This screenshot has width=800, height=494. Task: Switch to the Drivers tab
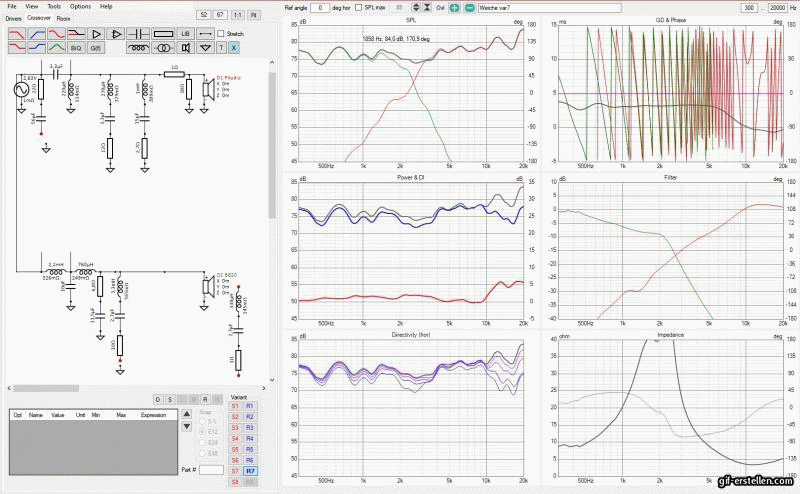pyautogui.click(x=14, y=18)
